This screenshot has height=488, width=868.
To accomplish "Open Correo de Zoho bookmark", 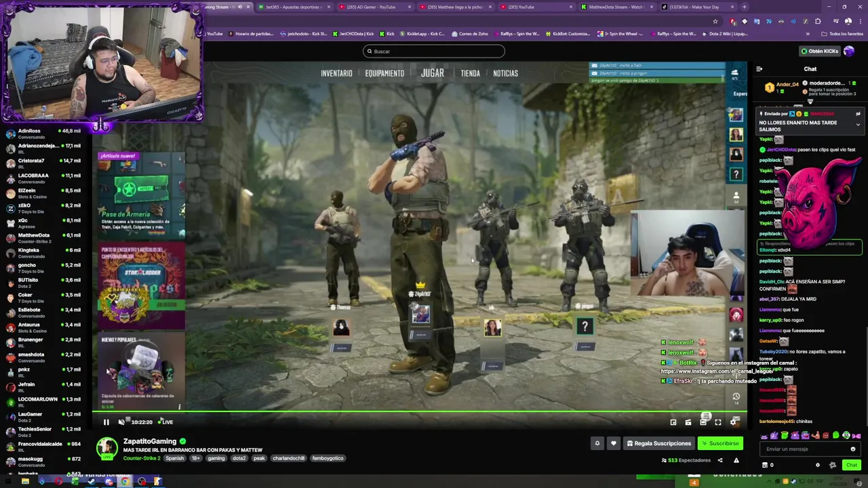I will [469, 33].
